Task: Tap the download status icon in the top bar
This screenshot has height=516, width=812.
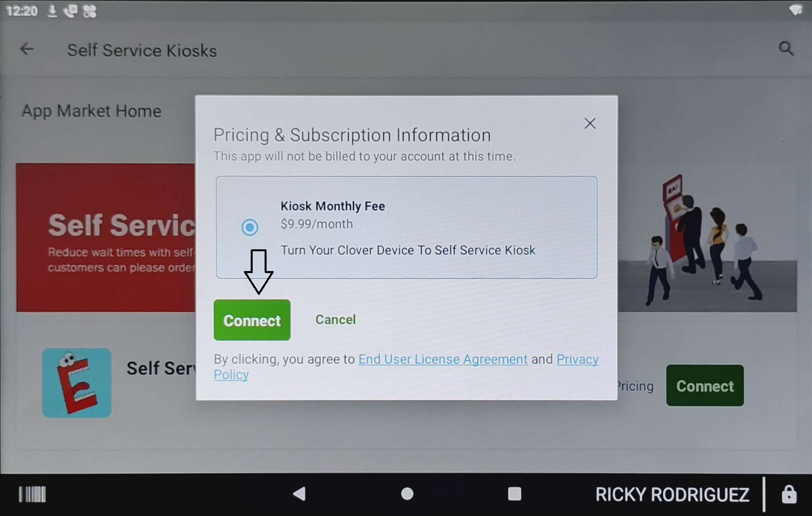Action: tap(52, 11)
